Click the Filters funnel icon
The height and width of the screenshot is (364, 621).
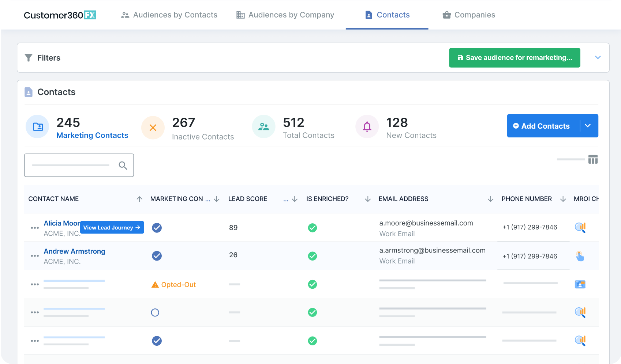29,57
